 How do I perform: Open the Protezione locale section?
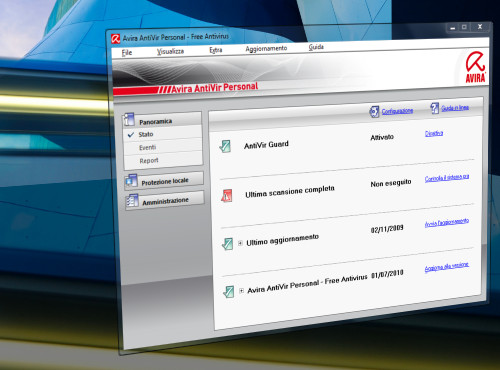[x=165, y=182]
